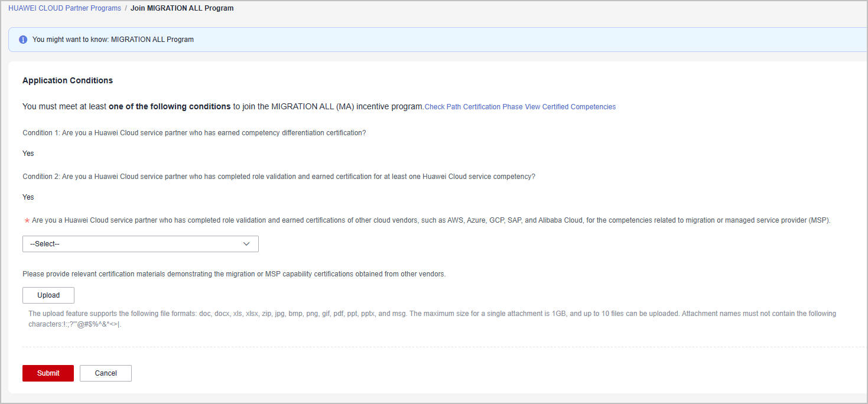Click the Condition 2 question text
The width and height of the screenshot is (868, 404).
click(279, 177)
